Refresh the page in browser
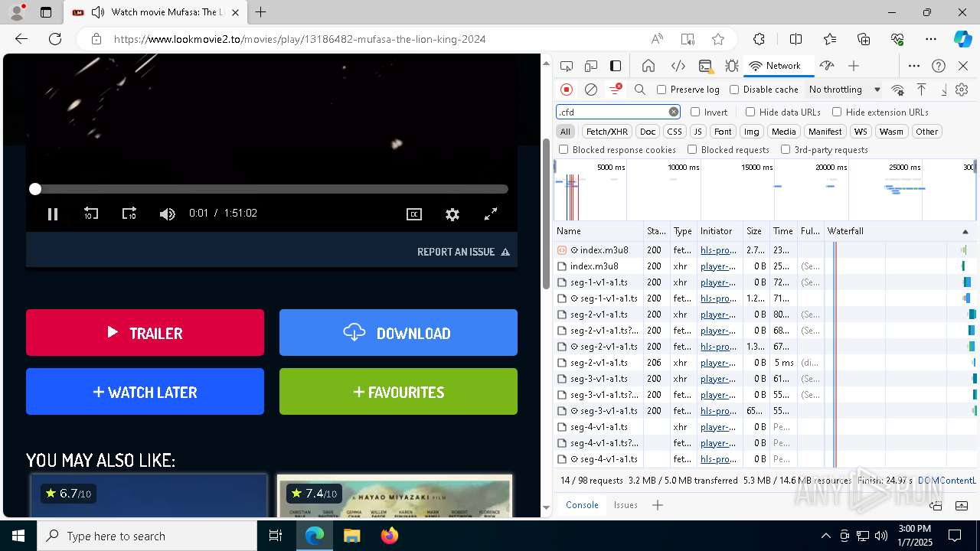980x551 pixels. [x=55, y=39]
